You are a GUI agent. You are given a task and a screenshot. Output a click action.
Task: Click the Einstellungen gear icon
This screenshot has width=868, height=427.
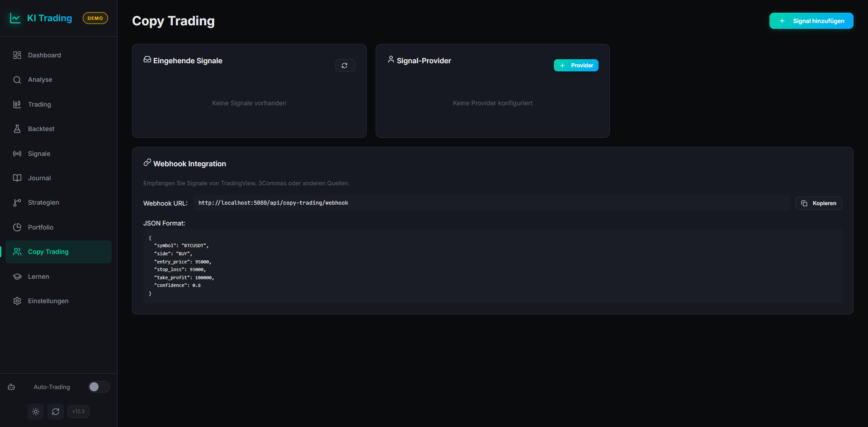pyautogui.click(x=17, y=301)
